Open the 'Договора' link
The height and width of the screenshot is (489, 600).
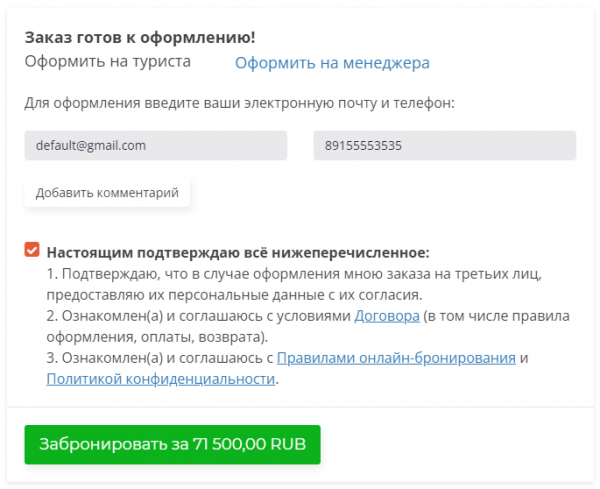[x=387, y=316]
